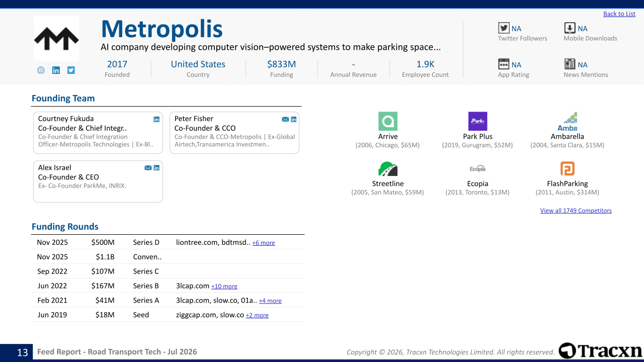Click the page number 13
This screenshot has width=644, height=362.
coord(22,352)
